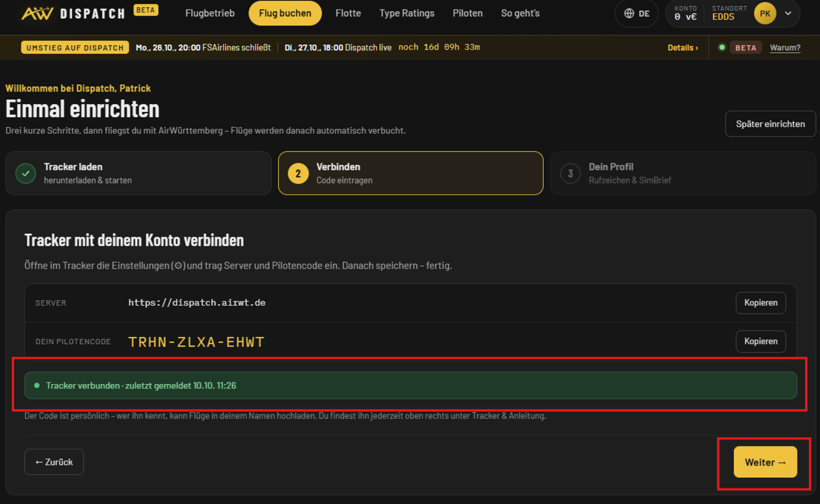Go to Type Ratings
The width and height of the screenshot is (820, 504).
coord(407,13)
